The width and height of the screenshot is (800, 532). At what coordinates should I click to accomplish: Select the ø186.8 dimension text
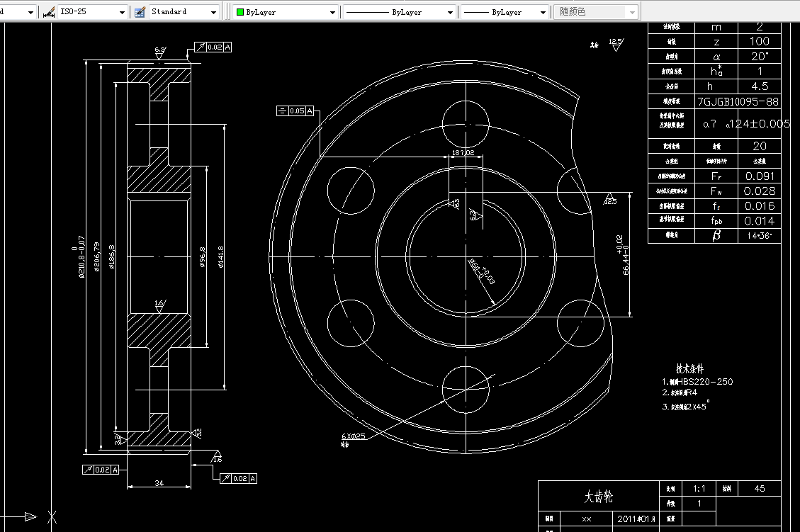[x=112, y=256]
